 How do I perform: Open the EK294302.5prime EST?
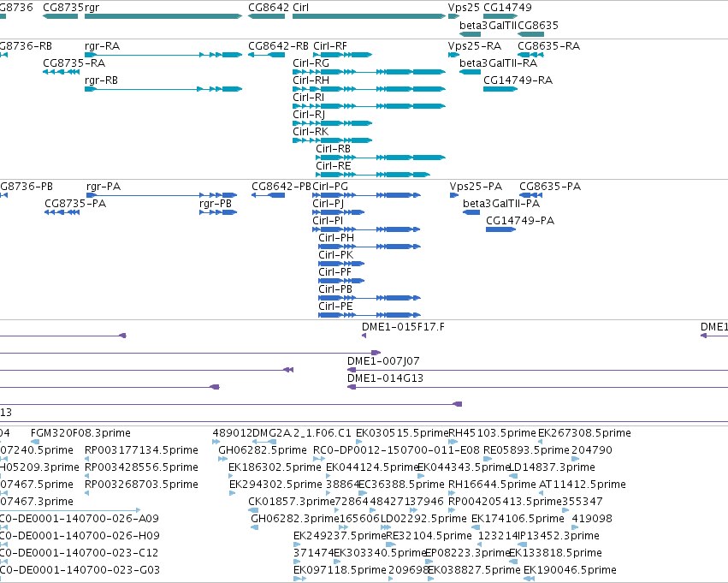coord(233,493)
